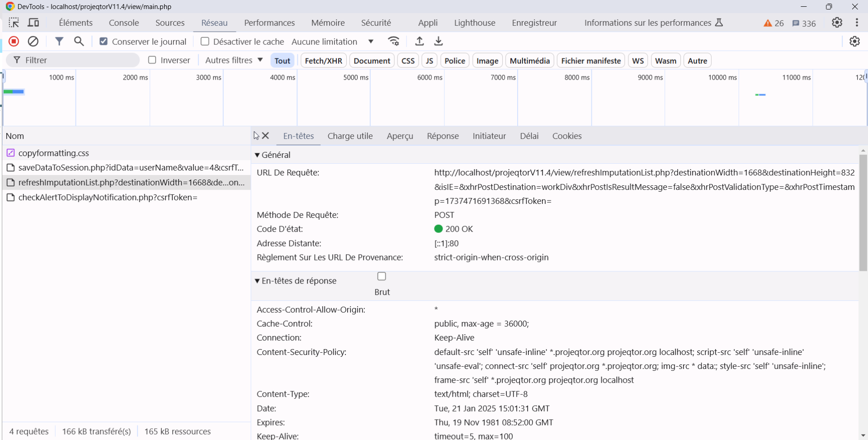
Task: Click the element inspector picker icon
Action: coord(14,23)
